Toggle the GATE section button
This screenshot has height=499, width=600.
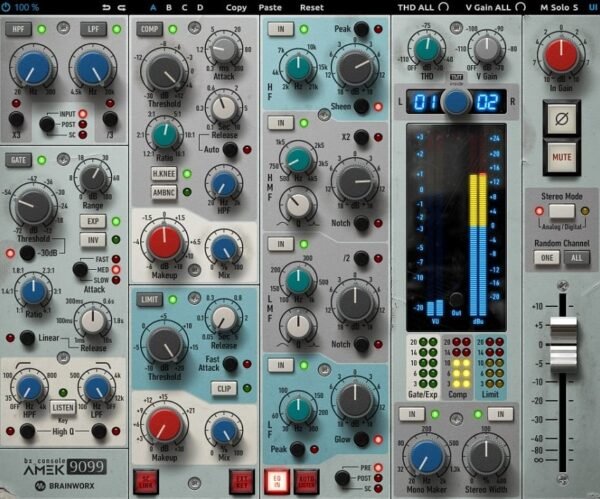(x=18, y=160)
